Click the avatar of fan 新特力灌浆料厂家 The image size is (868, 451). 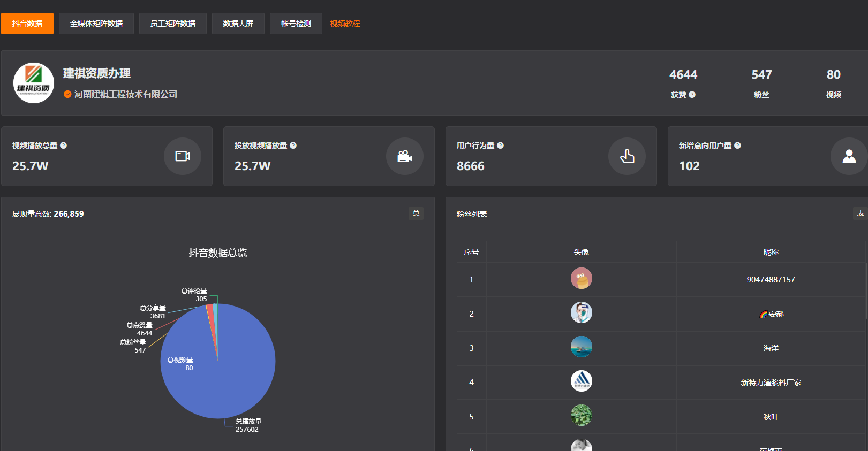point(581,381)
